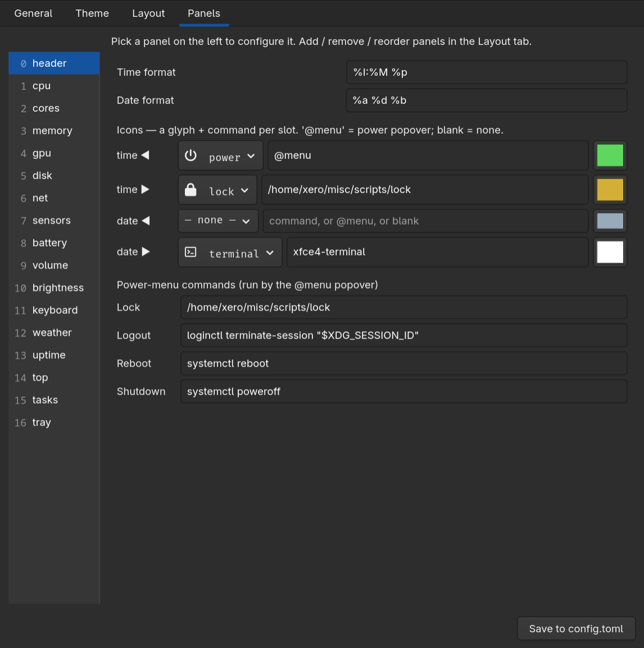
Task: Click the xfce4-terminal command field
Action: [438, 252]
